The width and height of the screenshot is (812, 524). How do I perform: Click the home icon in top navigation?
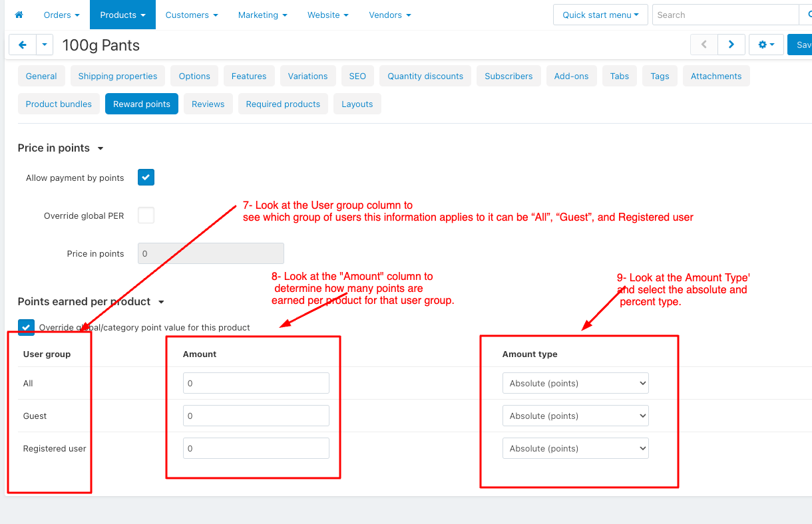[19, 15]
